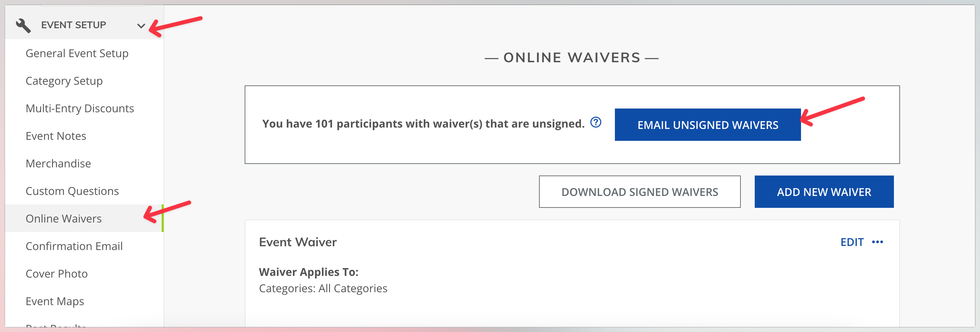
Task: Select the Event Waiver title
Action: tap(297, 242)
